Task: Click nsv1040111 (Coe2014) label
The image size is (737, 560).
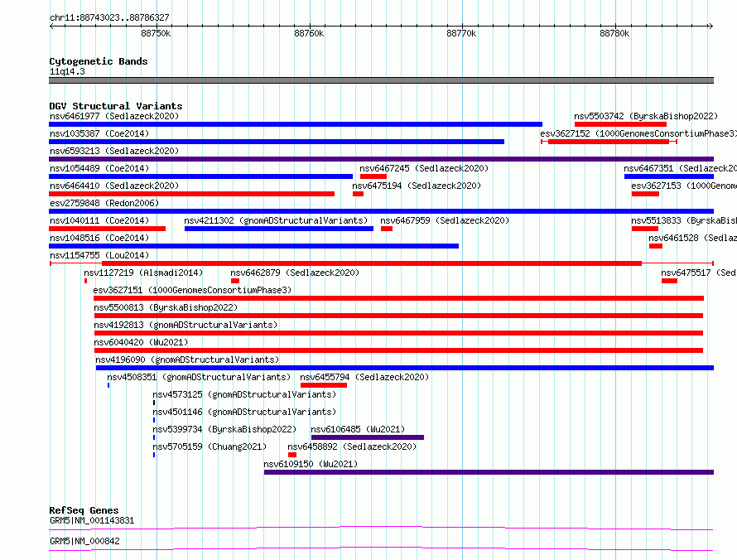Action: pos(99,220)
